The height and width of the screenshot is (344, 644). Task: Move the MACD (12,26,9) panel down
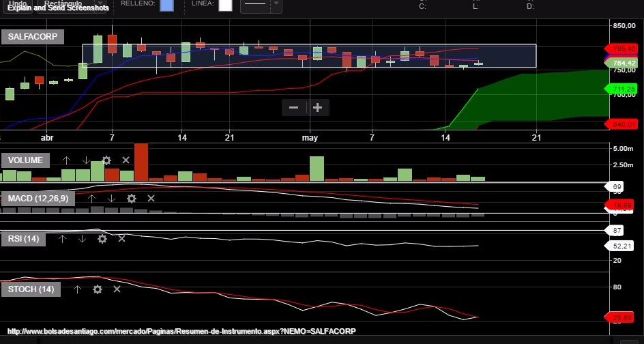click(111, 199)
